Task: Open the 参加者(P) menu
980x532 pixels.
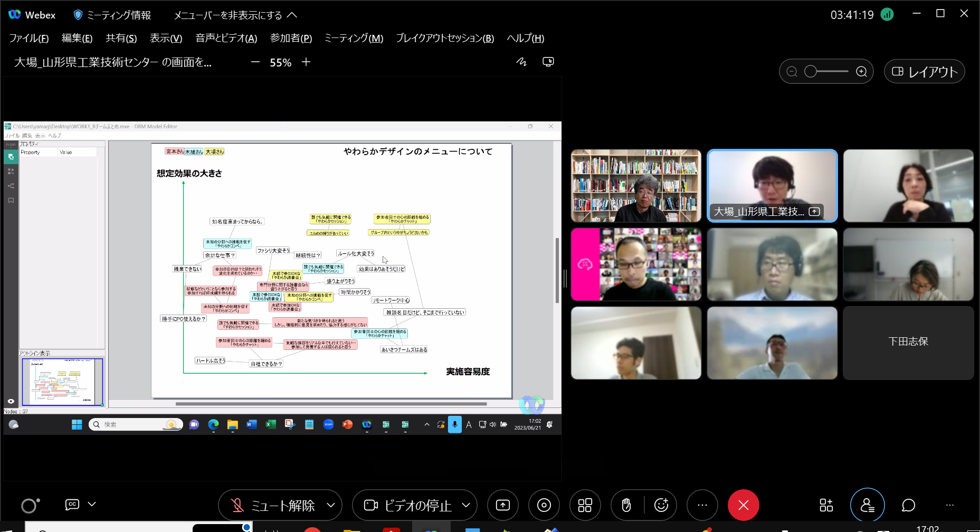Action: tap(291, 38)
